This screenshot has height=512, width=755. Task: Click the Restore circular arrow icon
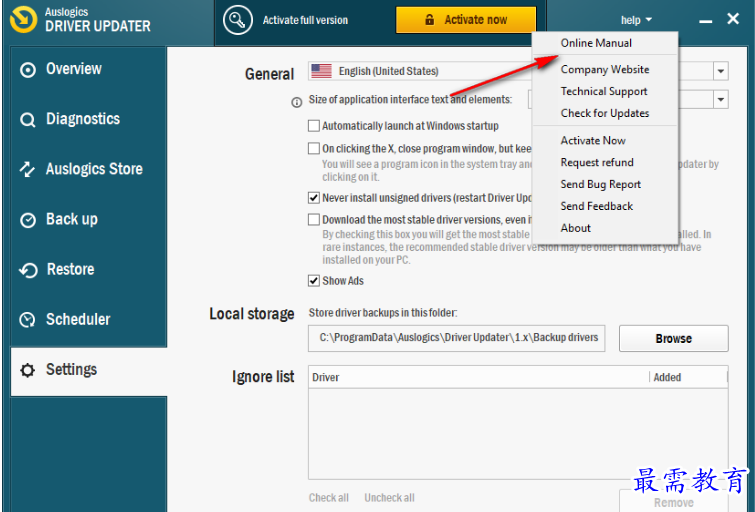28,270
